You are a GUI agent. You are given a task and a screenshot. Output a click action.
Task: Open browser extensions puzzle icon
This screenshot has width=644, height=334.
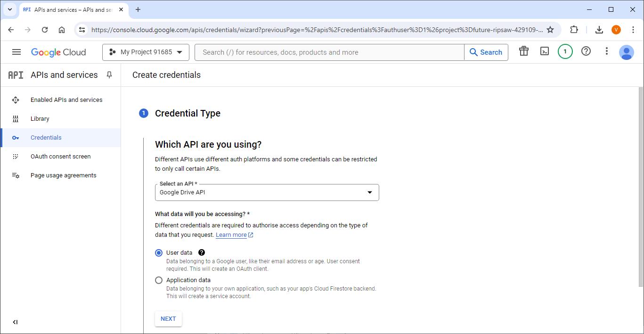574,30
